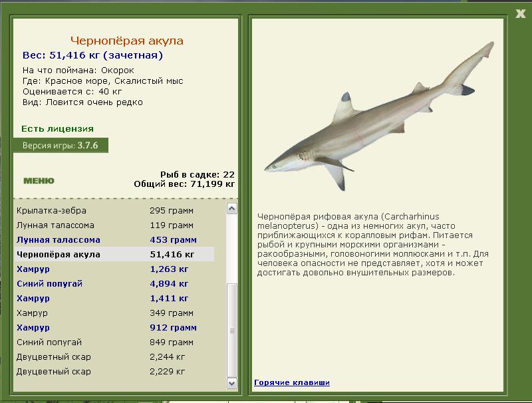Open the МЕНЮ button
The width and height of the screenshot is (532, 403).
39,180
